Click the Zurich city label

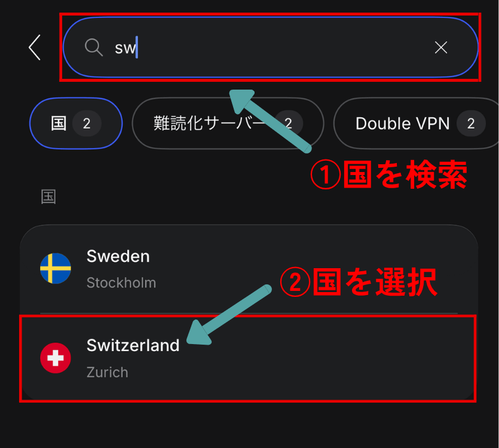coord(107,372)
